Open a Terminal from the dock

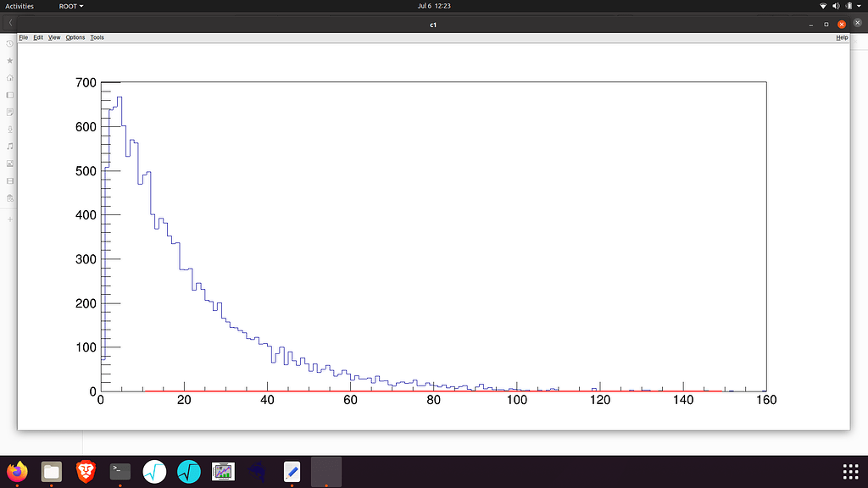119,471
